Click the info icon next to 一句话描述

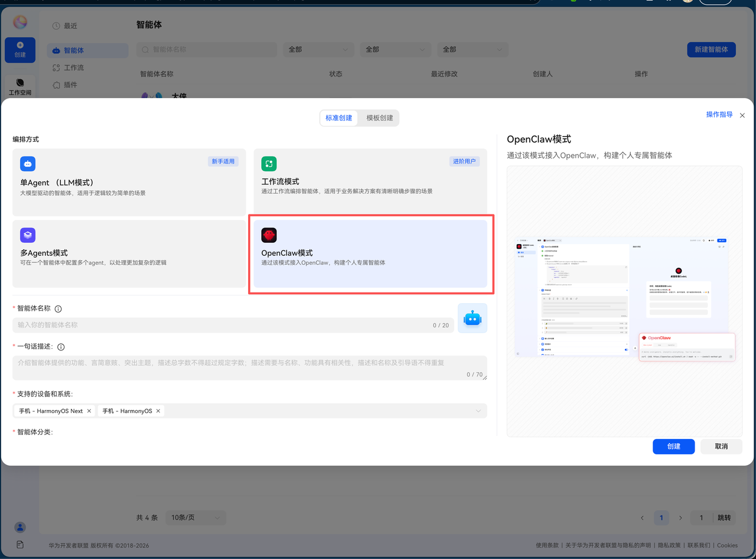(x=61, y=347)
